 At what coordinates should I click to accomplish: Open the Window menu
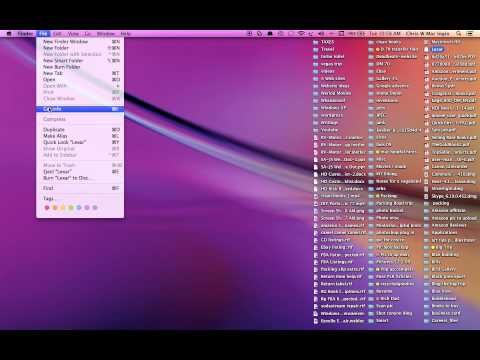click(x=106, y=34)
